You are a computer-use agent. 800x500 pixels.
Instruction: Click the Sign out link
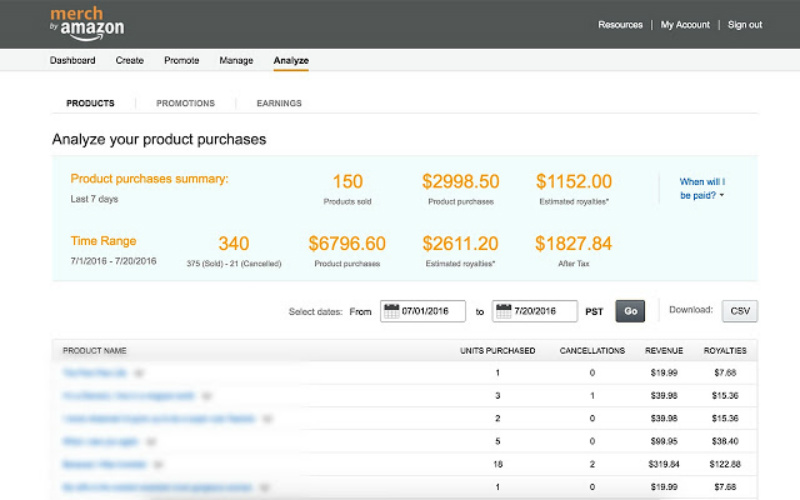click(x=745, y=25)
